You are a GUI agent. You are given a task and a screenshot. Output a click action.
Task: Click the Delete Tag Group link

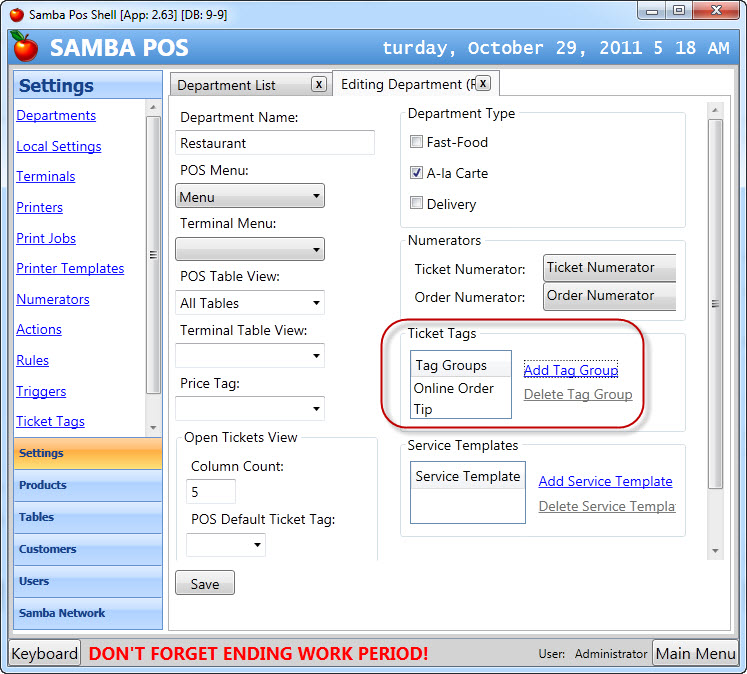coord(578,394)
